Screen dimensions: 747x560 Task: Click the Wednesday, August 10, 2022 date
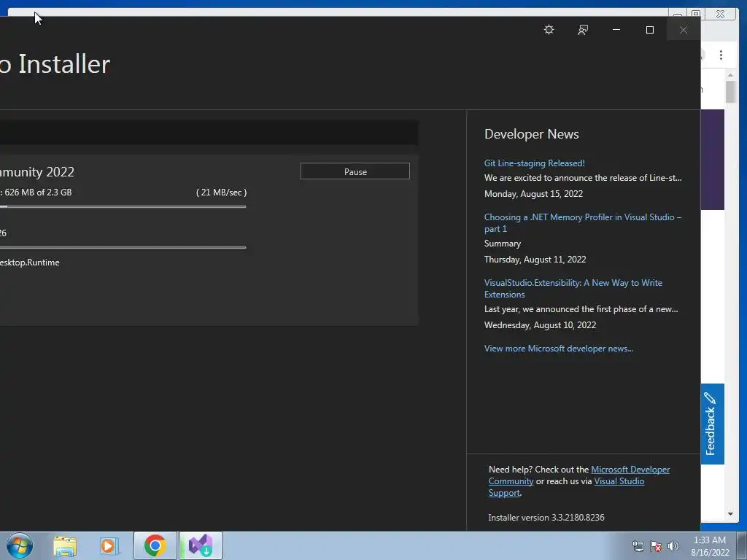pyautogui.click(x=540, y=325)
